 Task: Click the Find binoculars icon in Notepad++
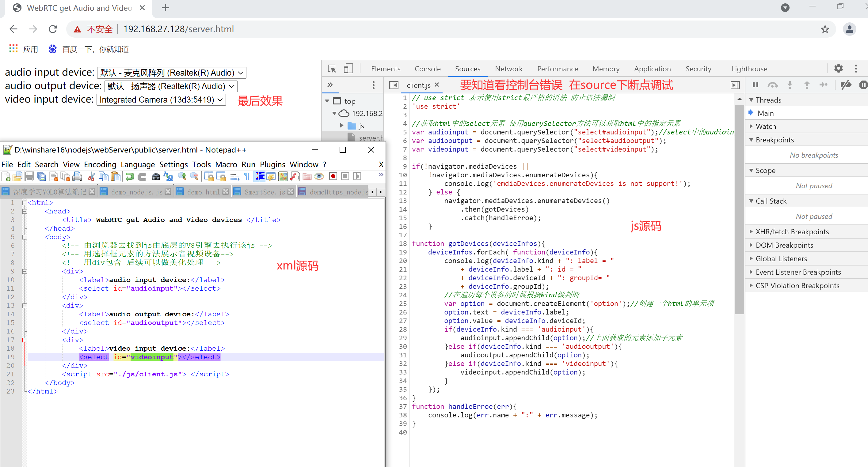coord(156,176)
